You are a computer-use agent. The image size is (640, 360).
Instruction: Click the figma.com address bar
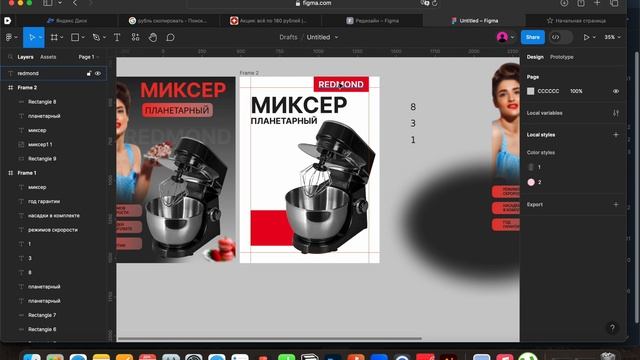(313, 3)
